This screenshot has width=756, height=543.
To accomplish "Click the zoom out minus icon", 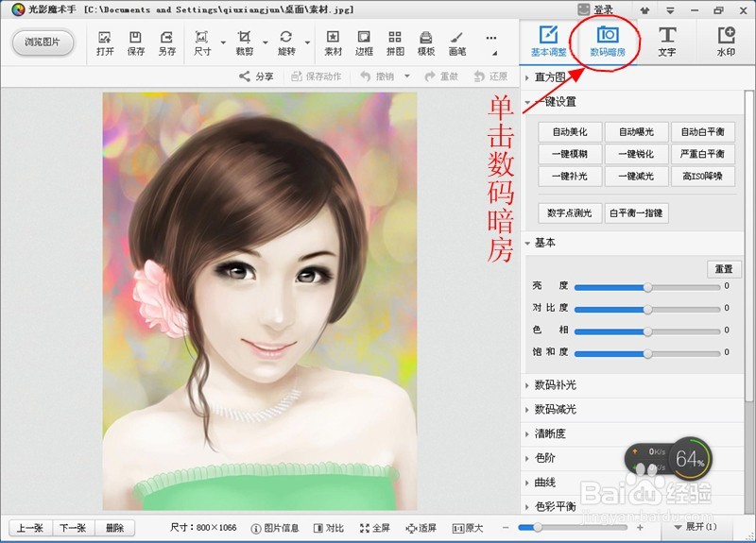I will [x=506, y=528].
